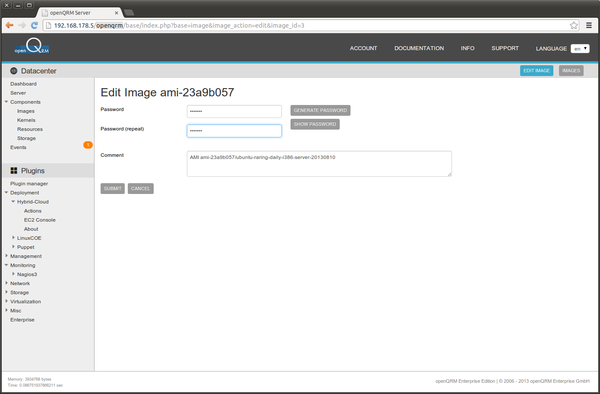The width and height of the screenshot is (600, 394).
Task: Open the Account menu
Action: pos(363,48)
